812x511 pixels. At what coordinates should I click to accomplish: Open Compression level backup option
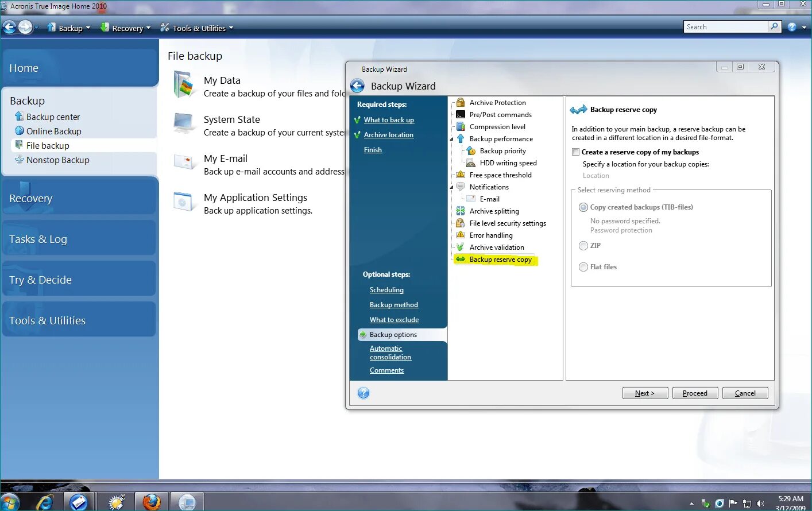pos(497,126)
